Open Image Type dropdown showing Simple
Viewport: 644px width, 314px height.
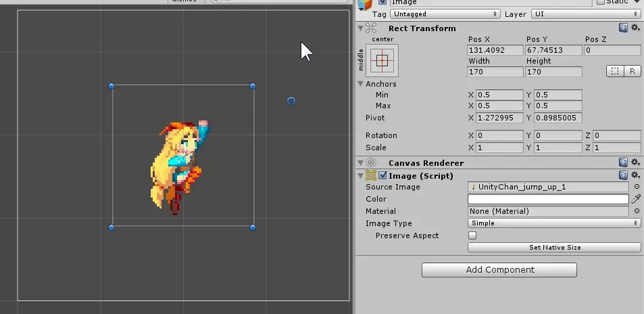coord(554,223)
